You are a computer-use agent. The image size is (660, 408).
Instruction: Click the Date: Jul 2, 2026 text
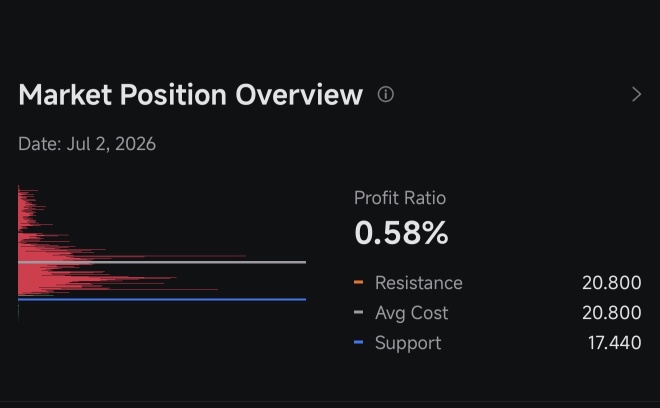tap(87, 144)
